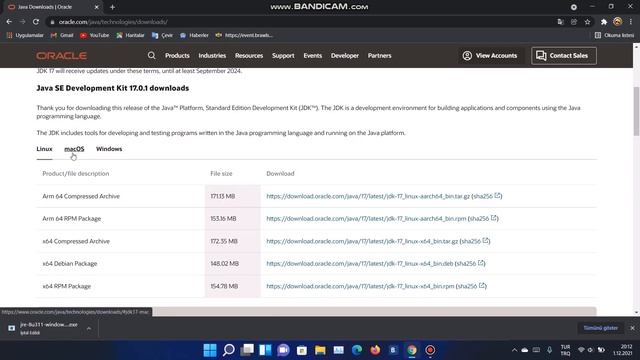The width and height of the screenshot is (640, 360).
Task: Open Task View on taskbar
Action: (247, 350)
